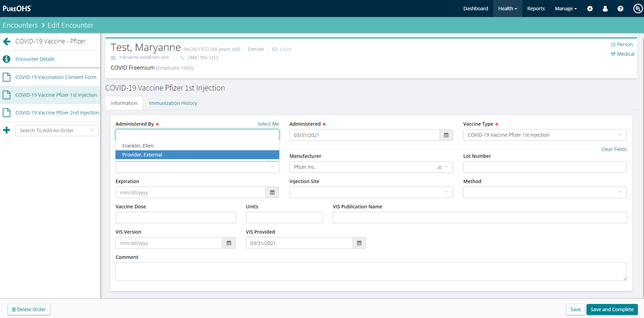
Task: Open COVID-19 Vaccine Pfizer 2nd Injection
Action: 57,113
